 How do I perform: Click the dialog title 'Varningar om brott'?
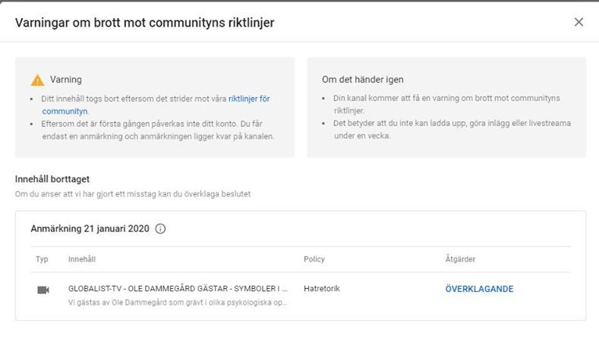point(144,23)
